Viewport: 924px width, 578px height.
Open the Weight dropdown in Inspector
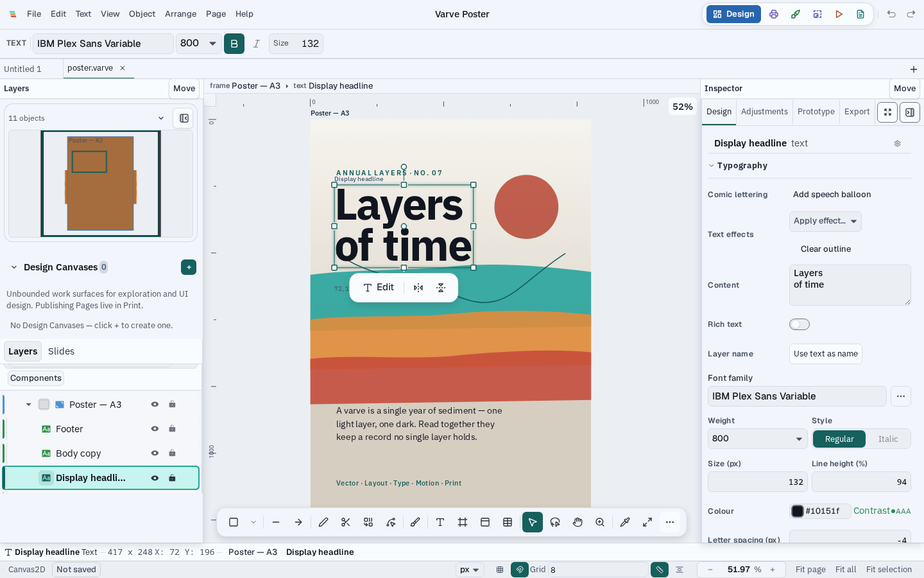click(758, 439)
